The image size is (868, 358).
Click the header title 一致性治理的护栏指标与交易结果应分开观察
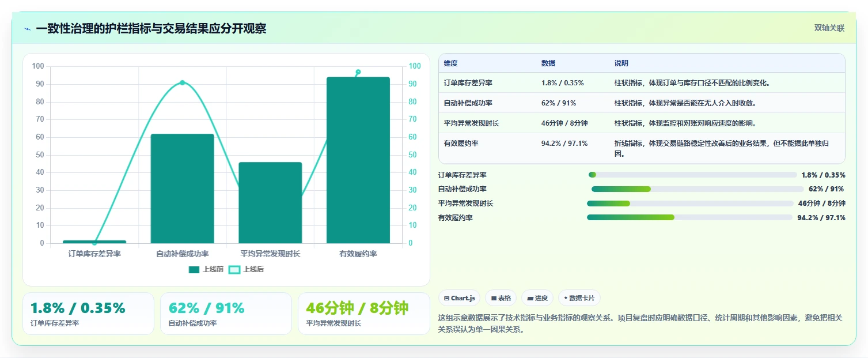pos(151,29)
